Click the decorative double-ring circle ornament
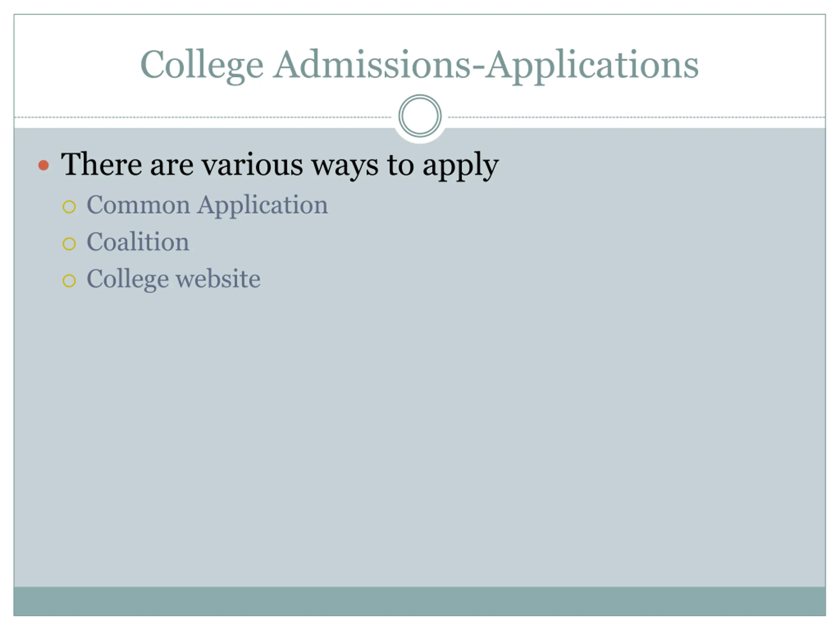The width and height of the screenshot is (840, 630). coord(420,116)
